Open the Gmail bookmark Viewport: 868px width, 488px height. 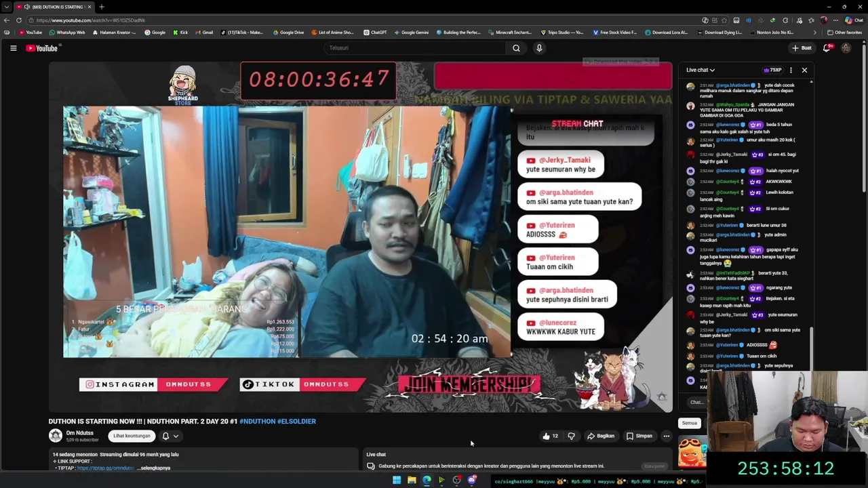[204, 33]
